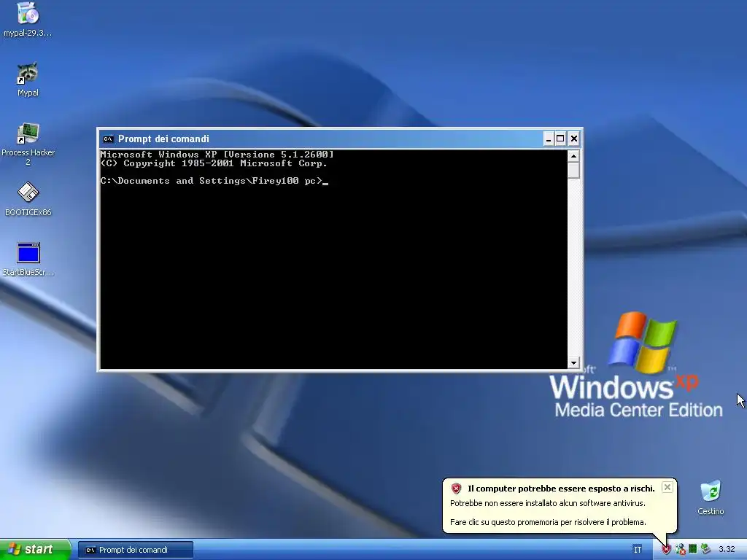Click the green CPU graph tray icon
The image size is (747, 560).
point(693,549)
